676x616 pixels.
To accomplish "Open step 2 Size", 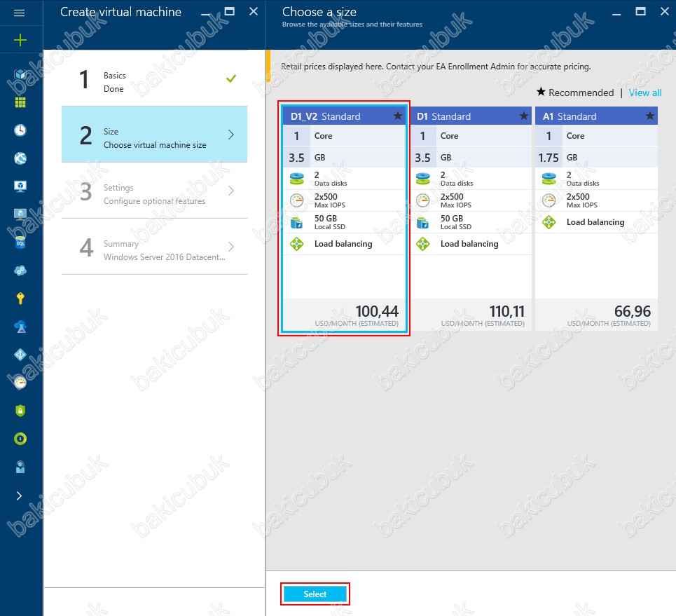I will (154, 134).
